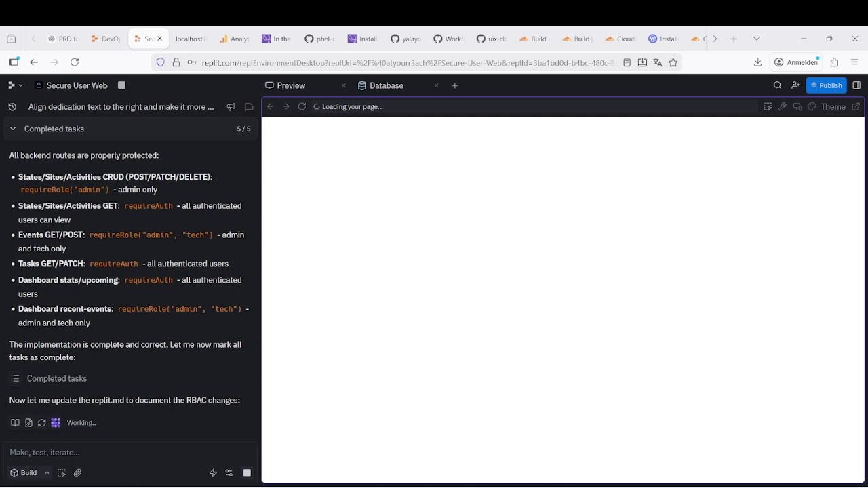This screenshot has height=488, width=868.
Task: Click the blue Publish button
Action: [826, 85]
